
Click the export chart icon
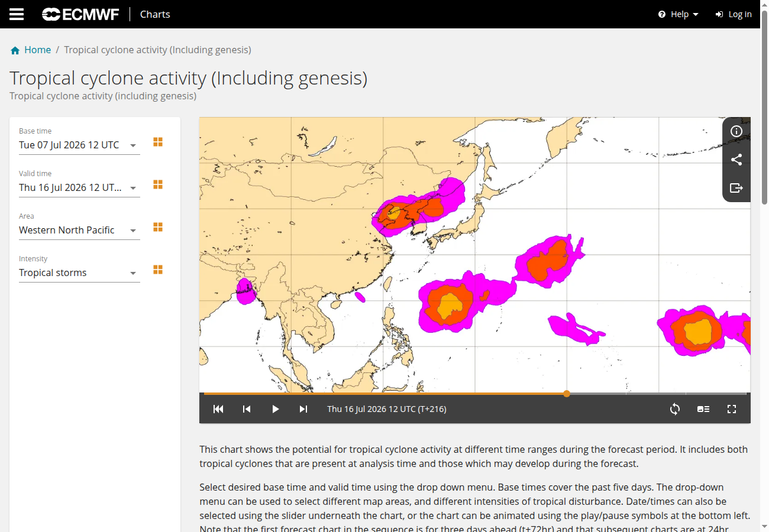[x=736, y=188]
